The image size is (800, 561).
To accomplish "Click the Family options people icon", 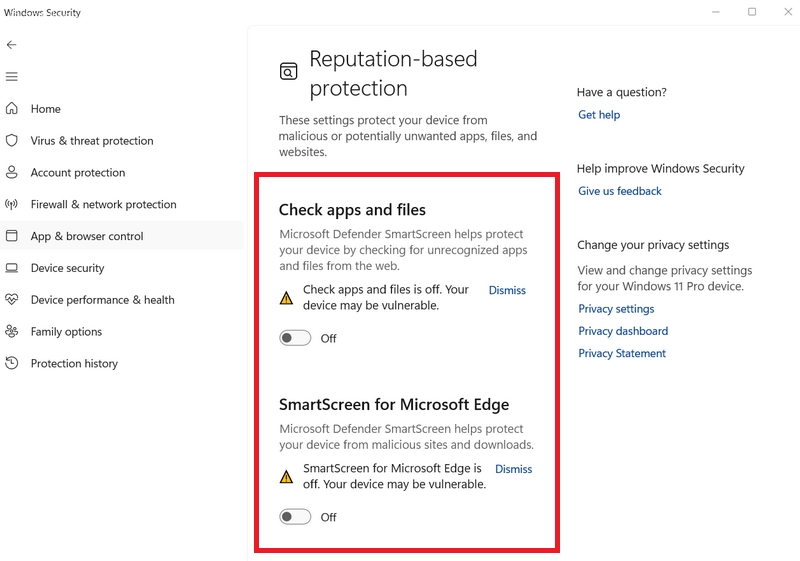I will pyautogui.click(x=12, y=332).
